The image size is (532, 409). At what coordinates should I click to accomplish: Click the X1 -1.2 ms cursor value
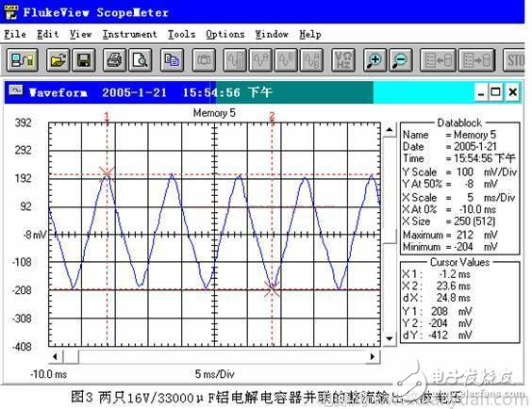(x=455, y=274)
